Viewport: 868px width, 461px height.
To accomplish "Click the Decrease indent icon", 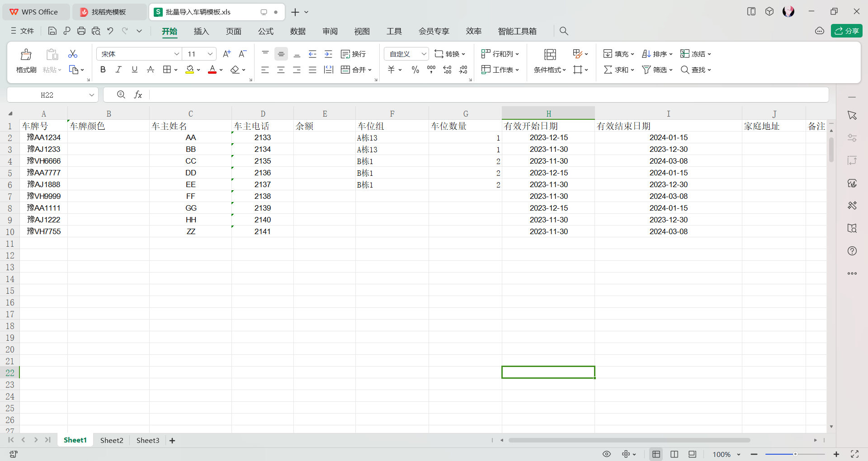I will pos(312,54).
